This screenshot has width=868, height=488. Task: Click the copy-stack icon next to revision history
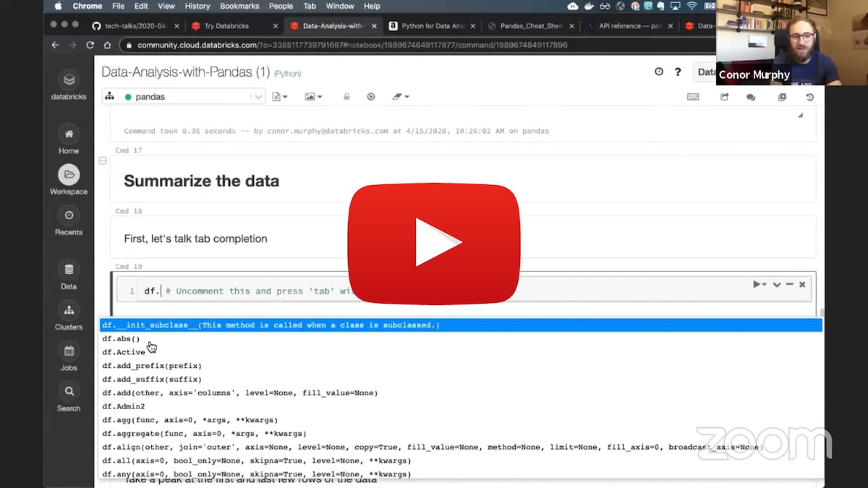point(782,97)
